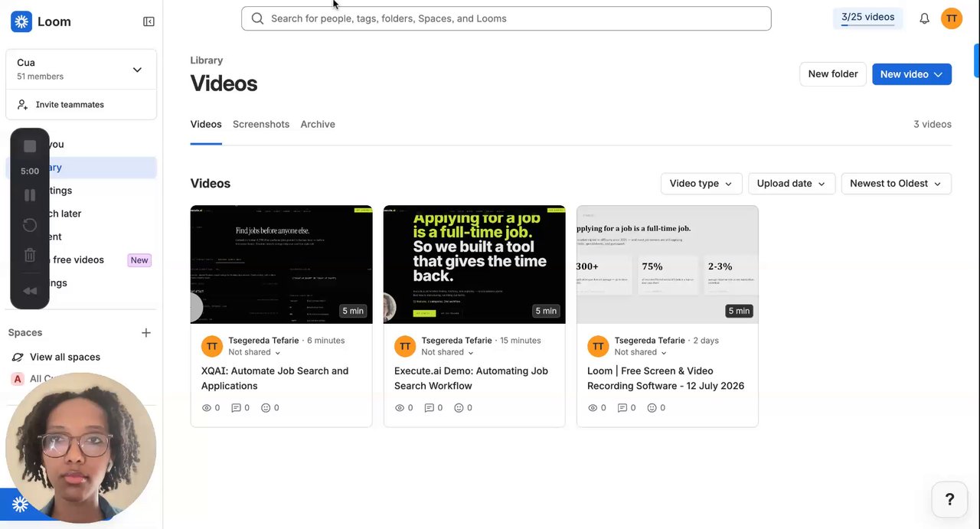Click the reactions emoji icon on XQAI video

pos(266,408)
